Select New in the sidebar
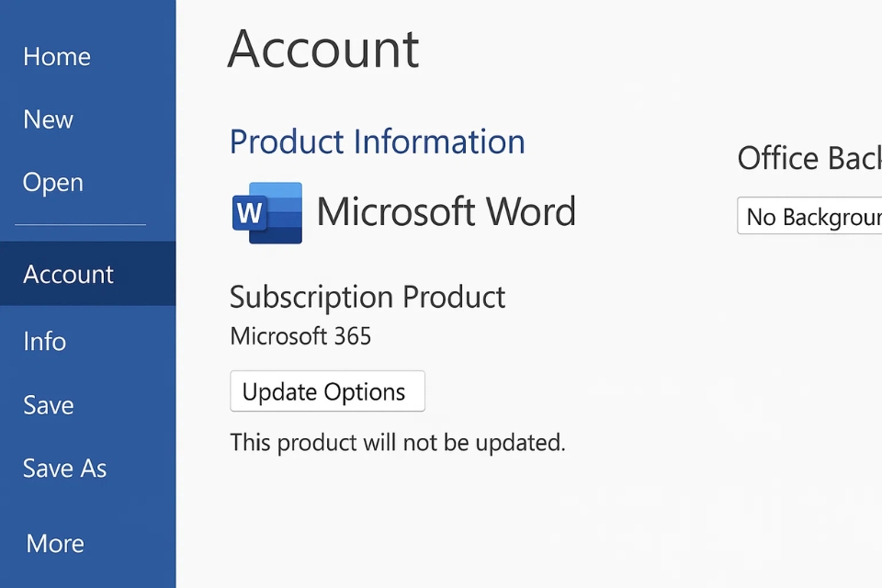882x588 pixels. click(x=49, y=119)
